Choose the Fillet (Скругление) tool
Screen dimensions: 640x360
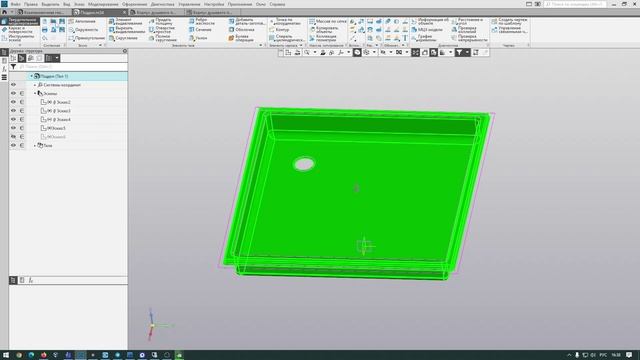(123, 38)
